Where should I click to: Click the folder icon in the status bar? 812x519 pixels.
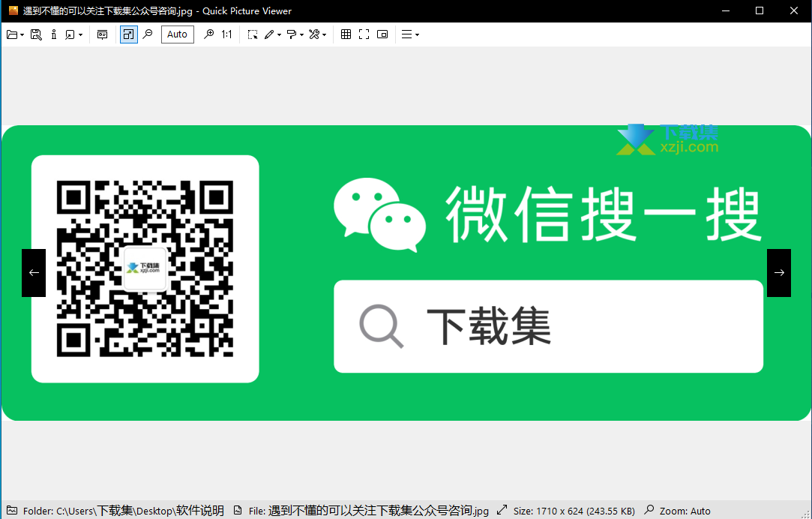pos(12,510)
